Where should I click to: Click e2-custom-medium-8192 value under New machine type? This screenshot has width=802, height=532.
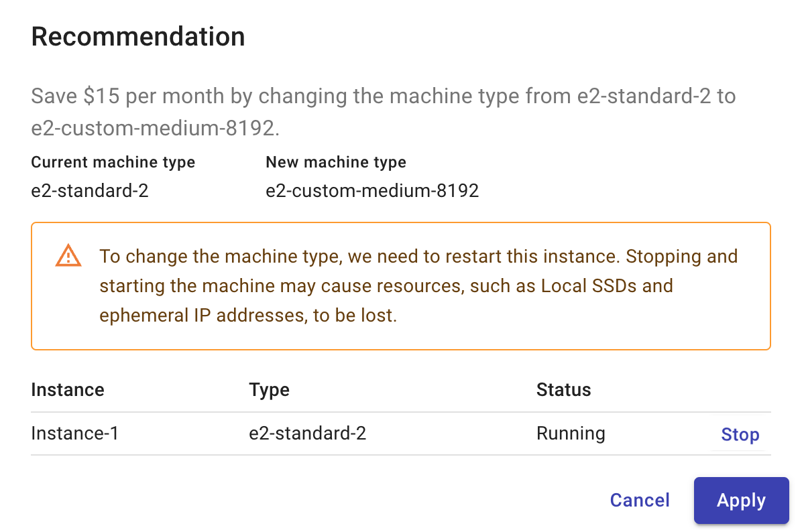point(372,191)
